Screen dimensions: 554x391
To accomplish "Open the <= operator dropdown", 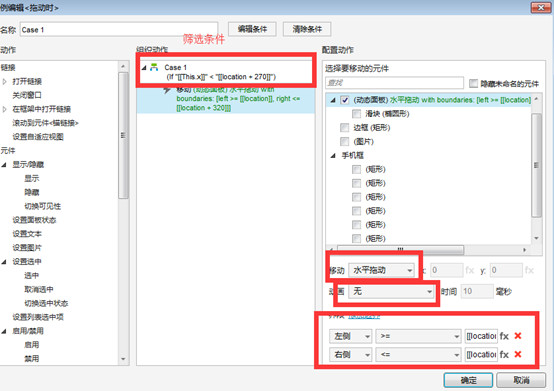I will coord(418,354).
